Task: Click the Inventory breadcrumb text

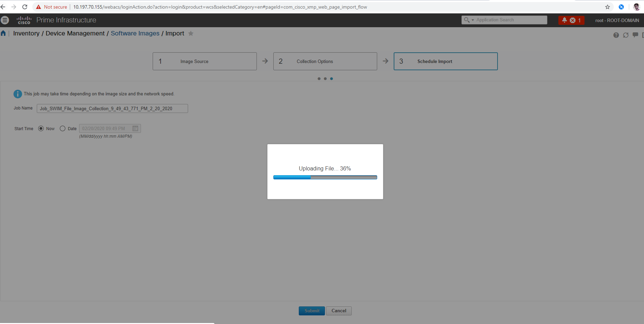Action: (26, 33)
